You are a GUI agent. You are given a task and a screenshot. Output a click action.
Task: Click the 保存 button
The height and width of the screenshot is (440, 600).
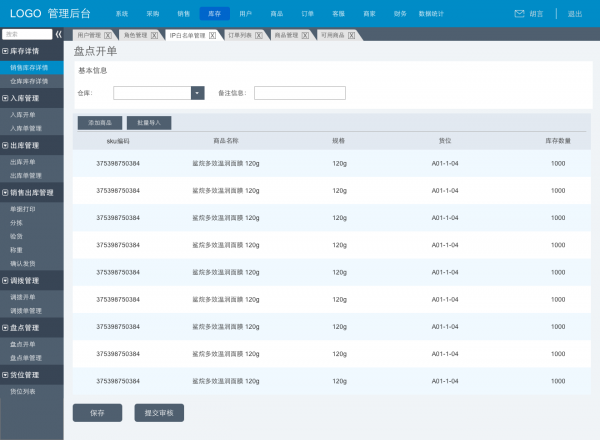tap(97, 412)
